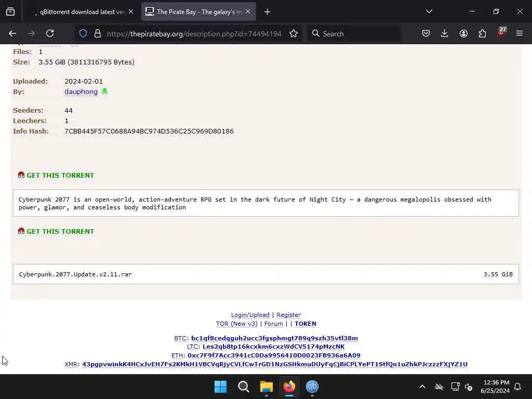Open the Extensions panel
The height and width of the screenshot is (399, 532).
click(482, 34)
